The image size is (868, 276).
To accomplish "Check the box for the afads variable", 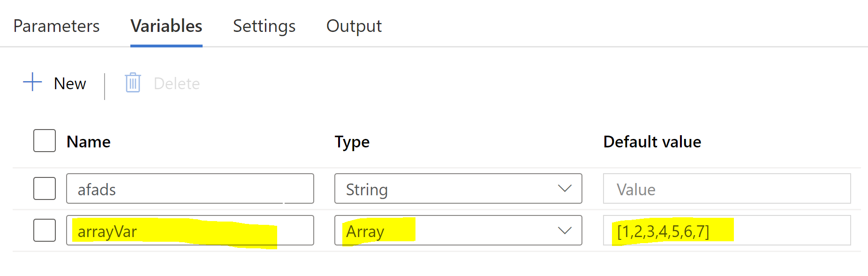I will coord(45,189).
